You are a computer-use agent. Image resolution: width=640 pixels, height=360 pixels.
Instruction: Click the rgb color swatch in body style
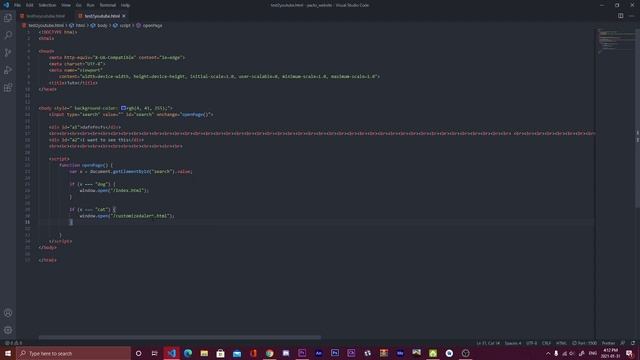coord(123,108)
